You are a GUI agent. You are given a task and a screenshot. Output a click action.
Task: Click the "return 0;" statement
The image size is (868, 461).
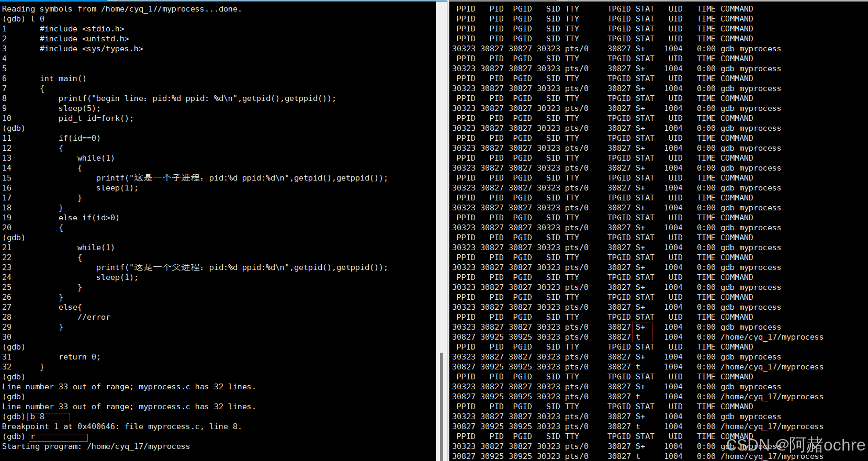79,357
